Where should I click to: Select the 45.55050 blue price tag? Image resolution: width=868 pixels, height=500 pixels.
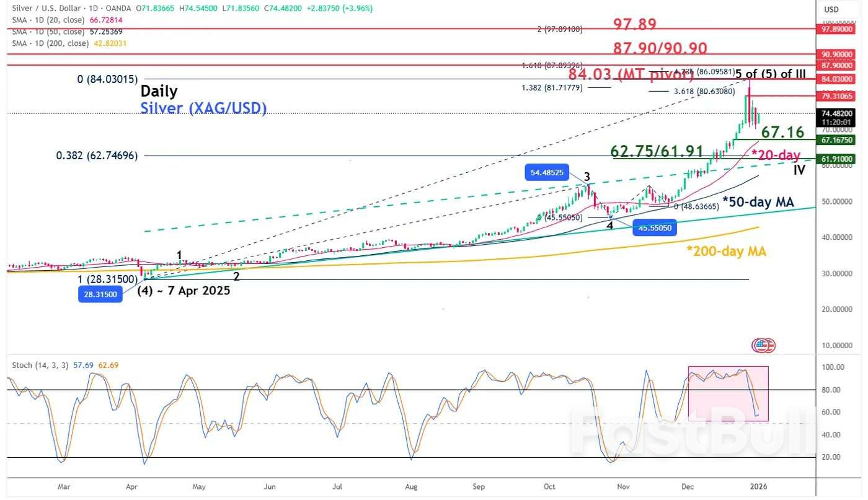654,228
